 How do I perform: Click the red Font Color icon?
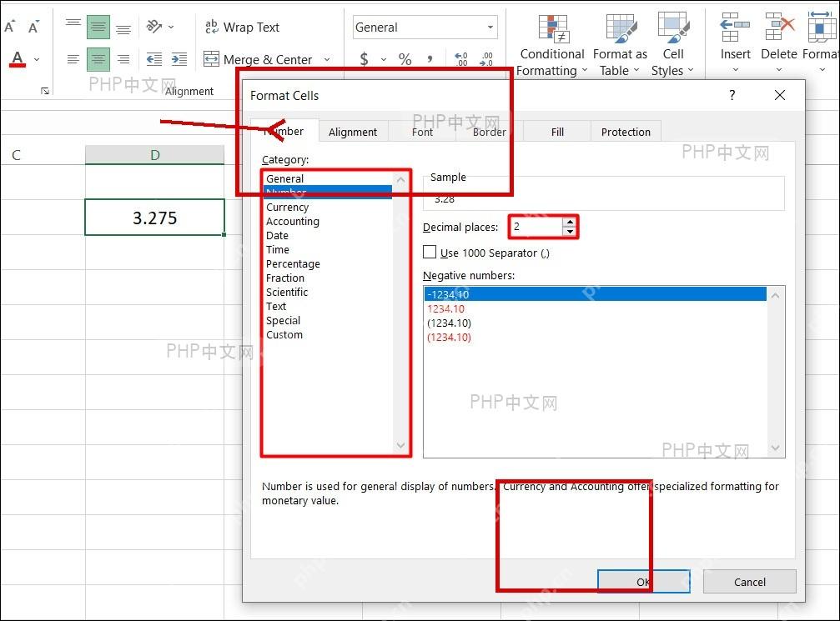[18, 58]
